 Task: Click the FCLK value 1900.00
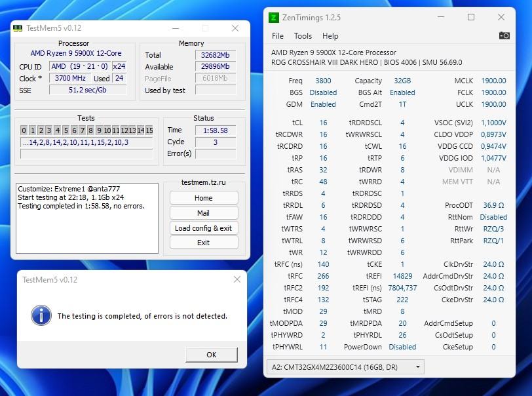[493, 92]
